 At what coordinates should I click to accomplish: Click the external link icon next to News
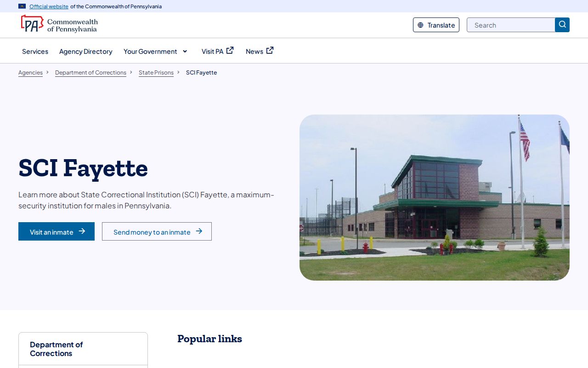tap(270, 51)
